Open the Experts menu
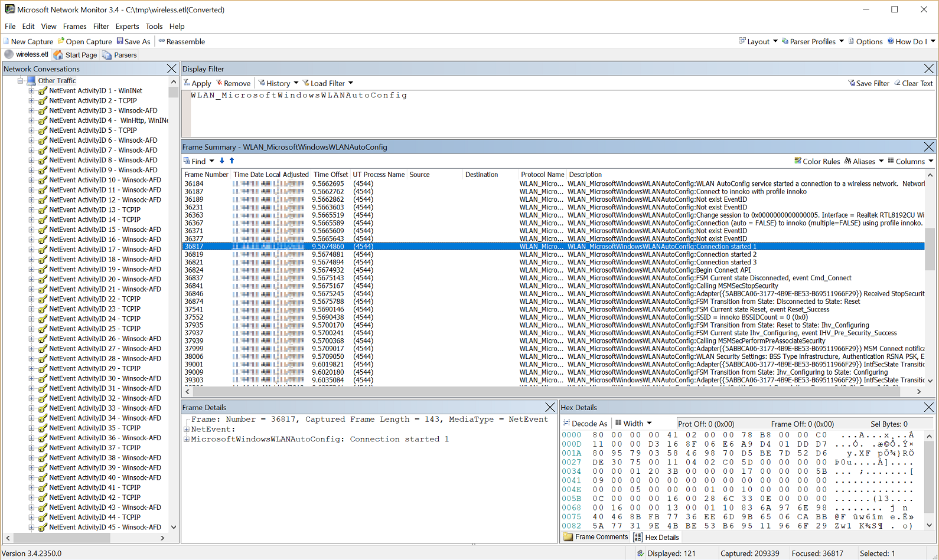This screenshot has width=939, height=560. [127, 26]
